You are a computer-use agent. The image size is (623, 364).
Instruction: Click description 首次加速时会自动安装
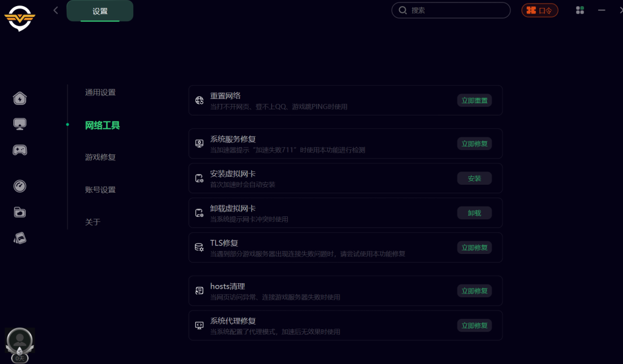(242, 185)
